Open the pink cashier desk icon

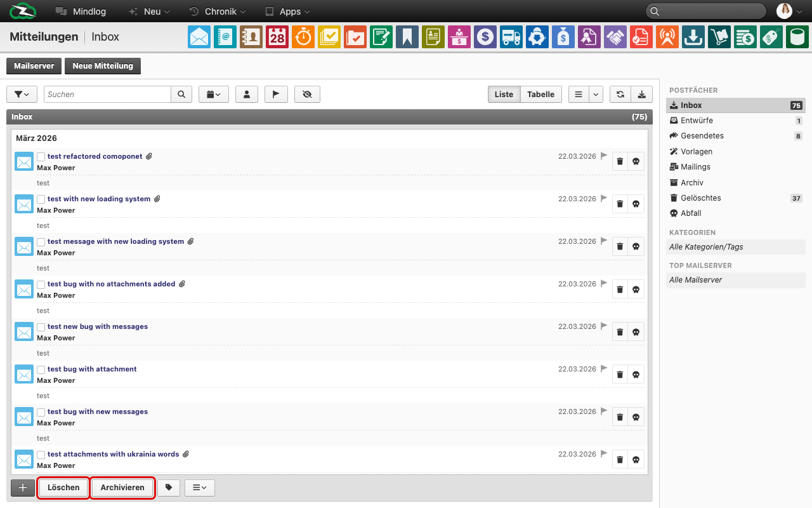pyautogui.click(x=459, y=37)
